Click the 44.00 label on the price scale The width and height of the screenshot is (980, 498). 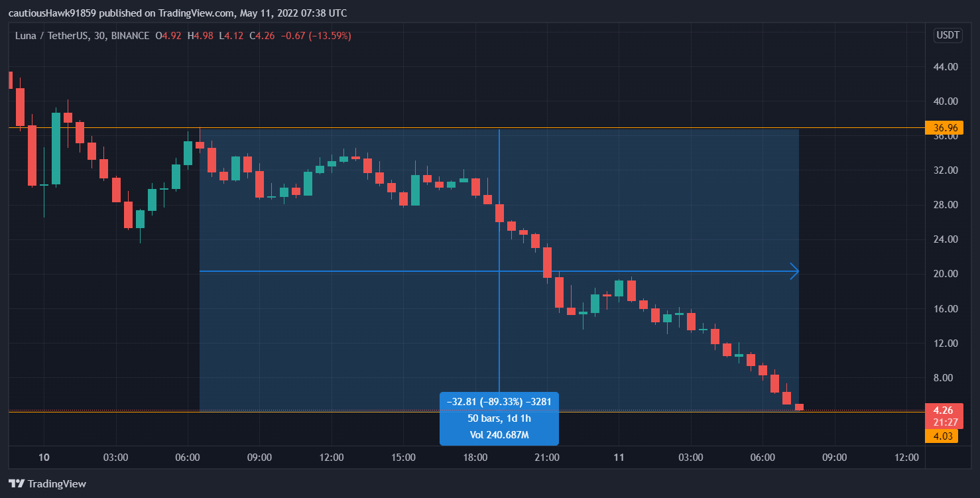point(945,67)
